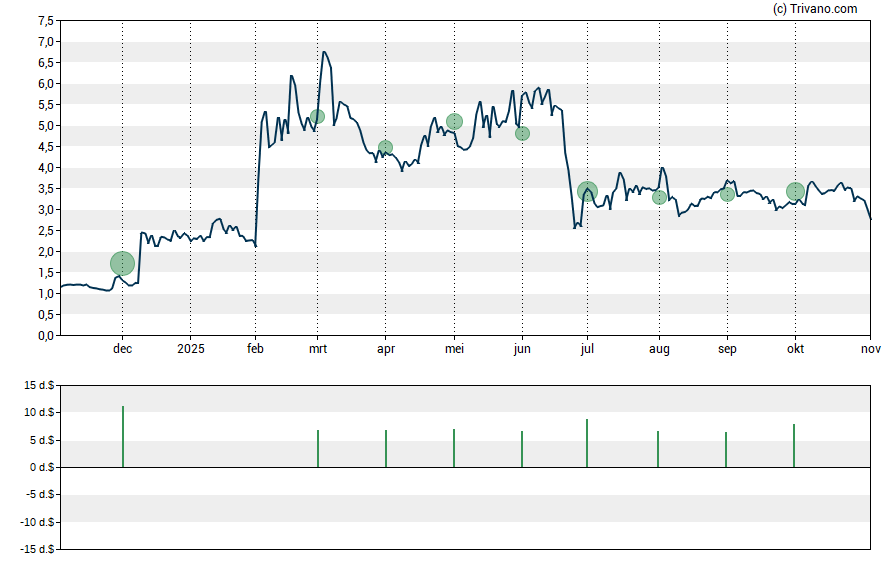Screen dimensions: 888x565
Task: Click the 'apr' x-axis label
Action: (386, 349)
